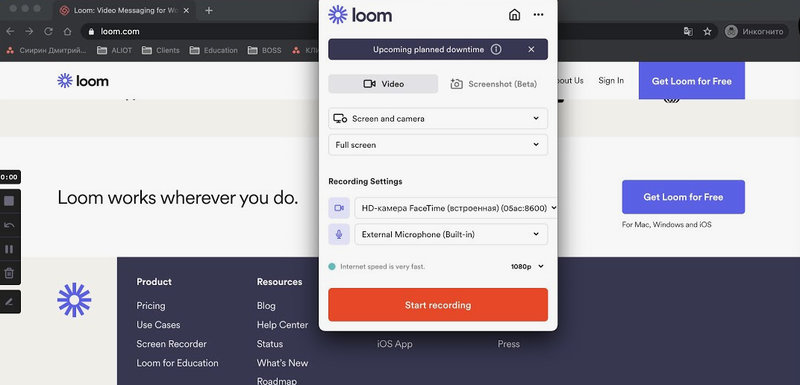Open the External Microphone source dropdown

point(451,235)
